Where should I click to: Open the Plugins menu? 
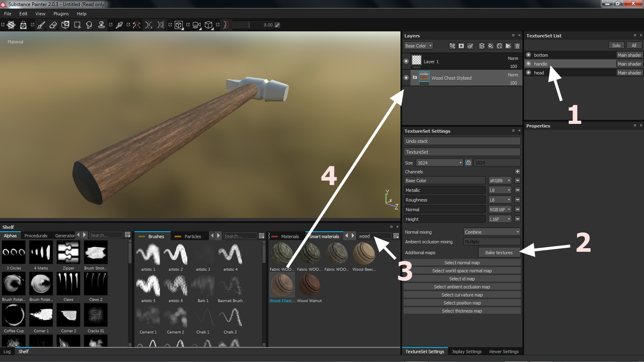click(61, 14)
